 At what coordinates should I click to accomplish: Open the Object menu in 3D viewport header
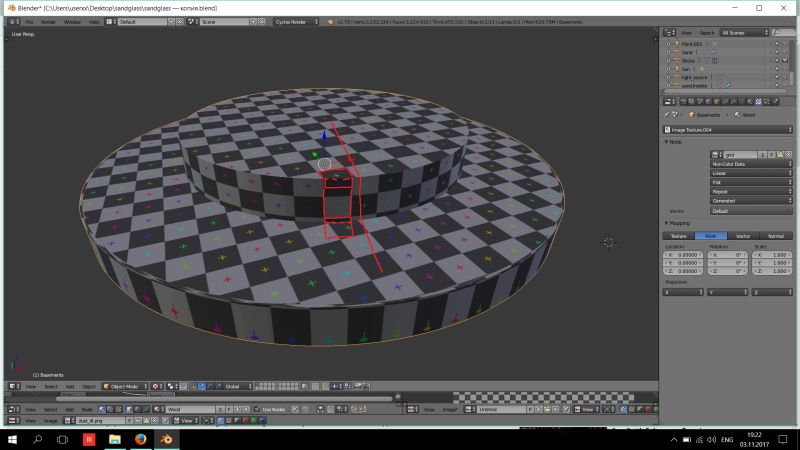pos(89,387)
